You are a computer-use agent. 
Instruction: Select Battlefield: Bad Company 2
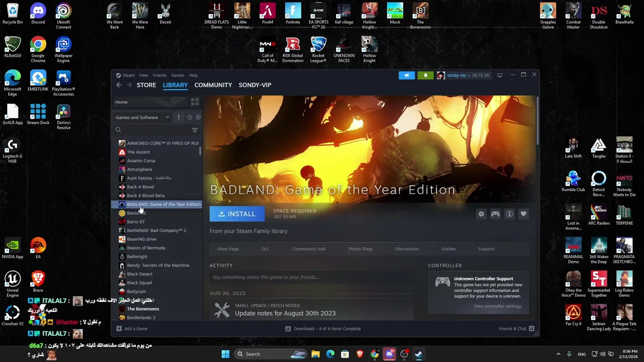click(x=156, y=230)
